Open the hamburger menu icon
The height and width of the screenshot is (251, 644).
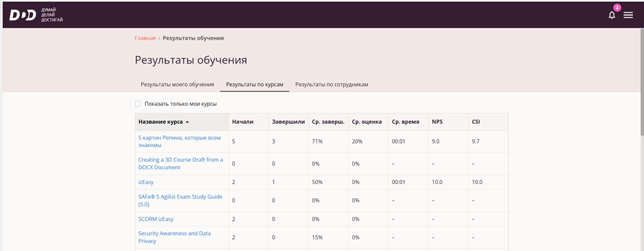point(628,15)
